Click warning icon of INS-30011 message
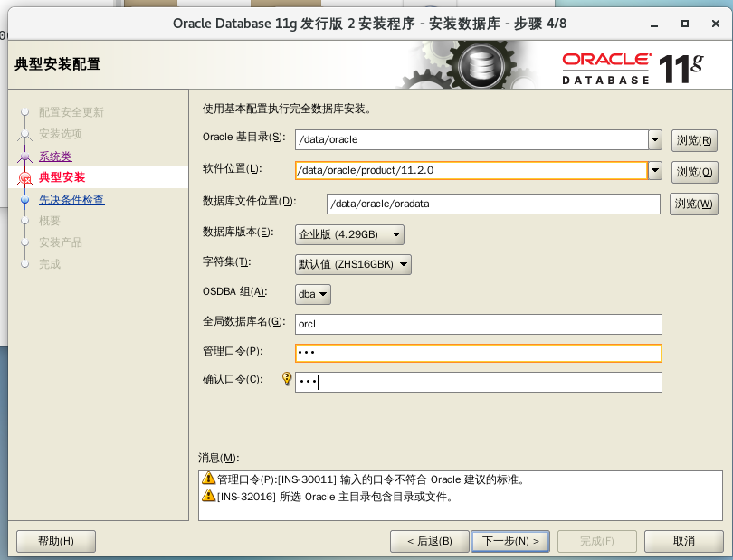733x560 pixels. pyautogui.click(x=208, y=479)
